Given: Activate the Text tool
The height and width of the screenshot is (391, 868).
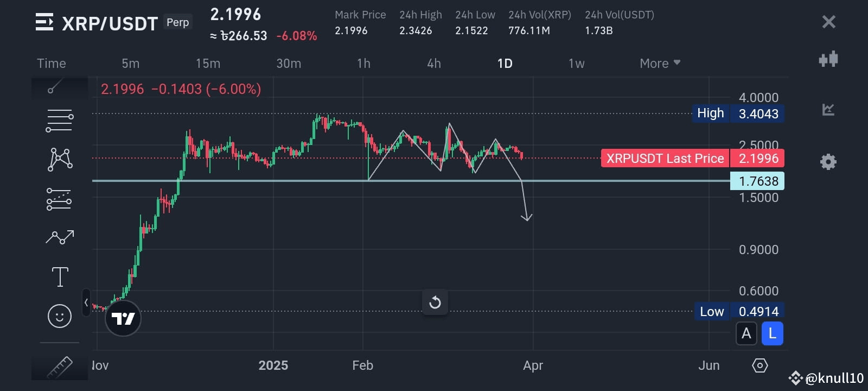Looking at the screenshot, I should click(x=60, y=276).
